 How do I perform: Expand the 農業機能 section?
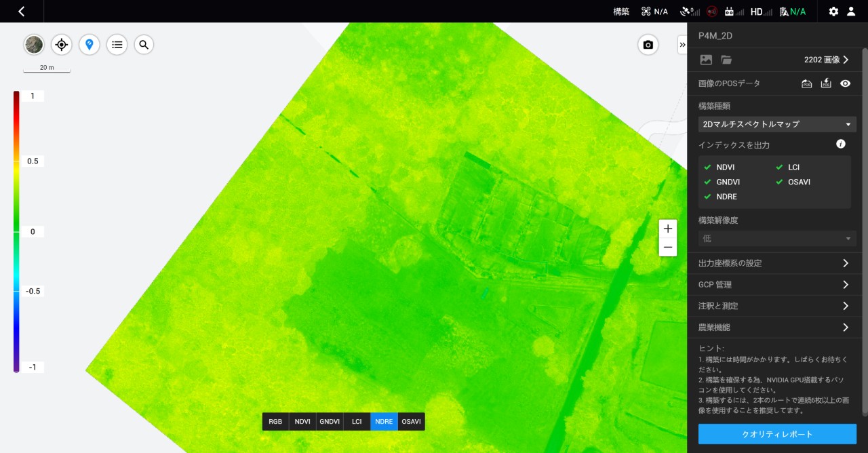click(x=776, y=328)
